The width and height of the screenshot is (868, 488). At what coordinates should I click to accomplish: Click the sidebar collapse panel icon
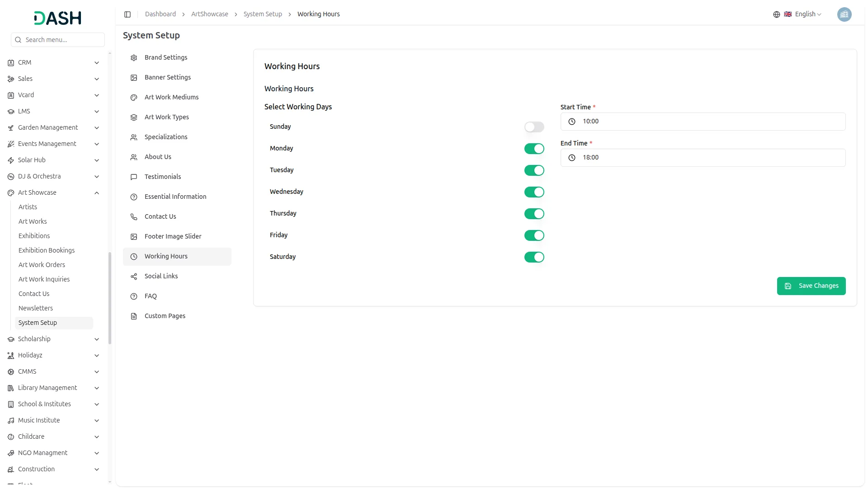click(127, 14)
